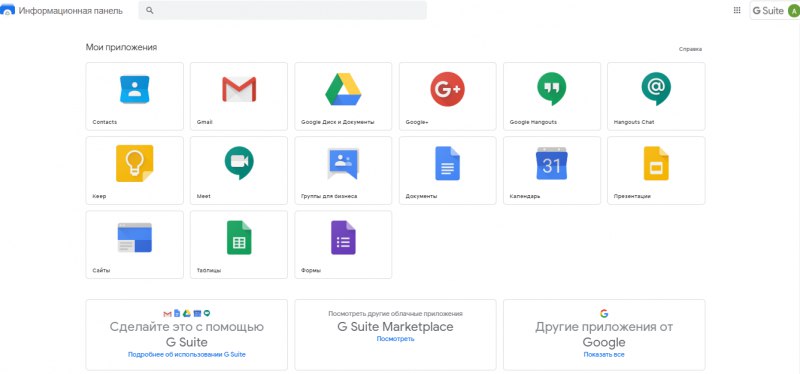This screenshot has width=800, height=374.
Task: Click the Meet label text
Action: pos(204,196)
